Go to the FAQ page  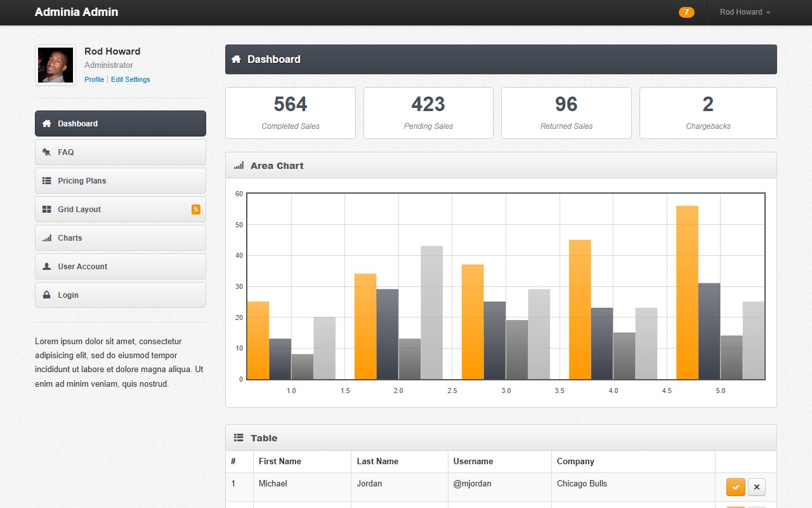click(121, 152)
